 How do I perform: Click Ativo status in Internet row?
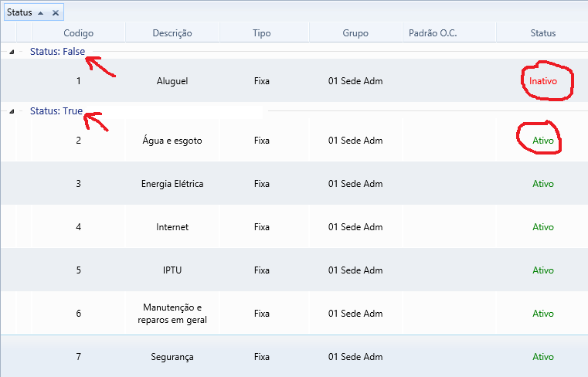coord(543,227)
